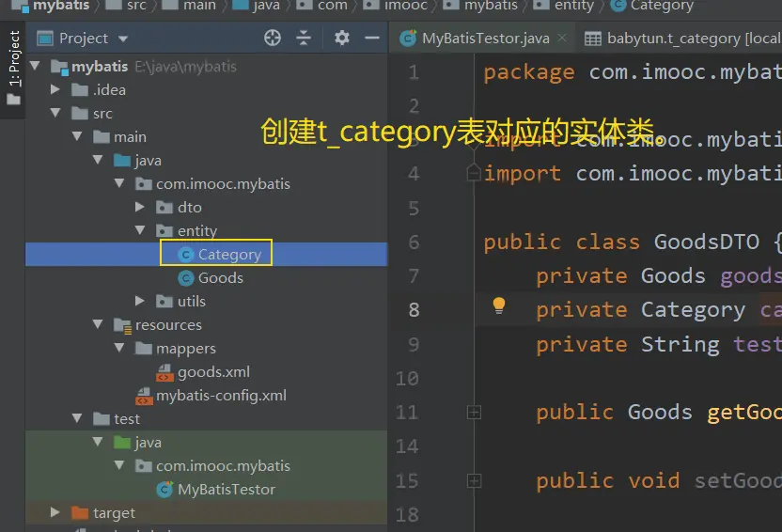Expand the target folder
Screen dimensions: 782x532
pyautogui.click(x=57, y=513)
